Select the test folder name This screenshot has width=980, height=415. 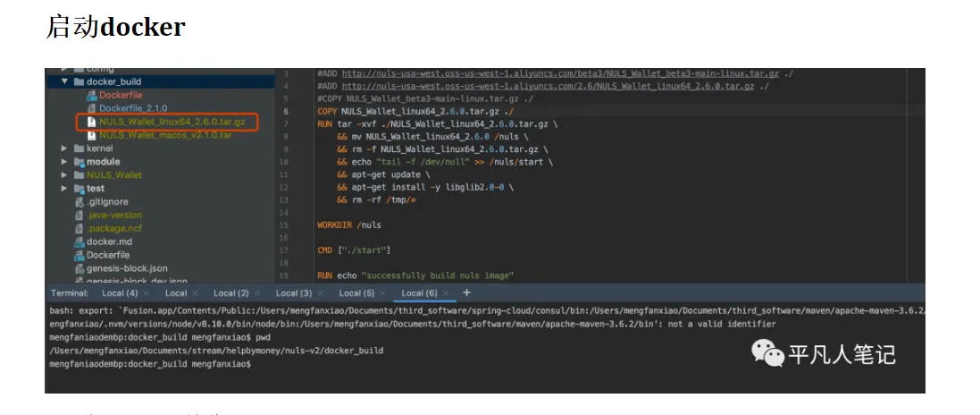coord(96,189)
